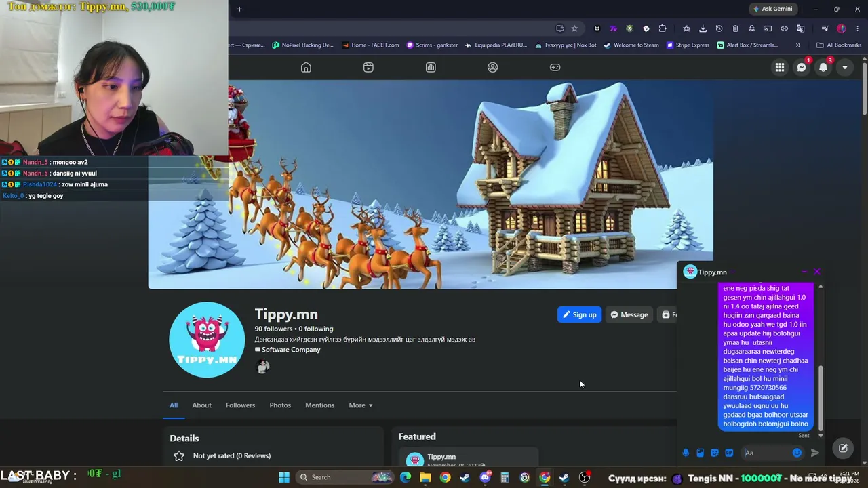Open the 90 followers link
This screenshot has width=868, height=488.
coord(273,329)
